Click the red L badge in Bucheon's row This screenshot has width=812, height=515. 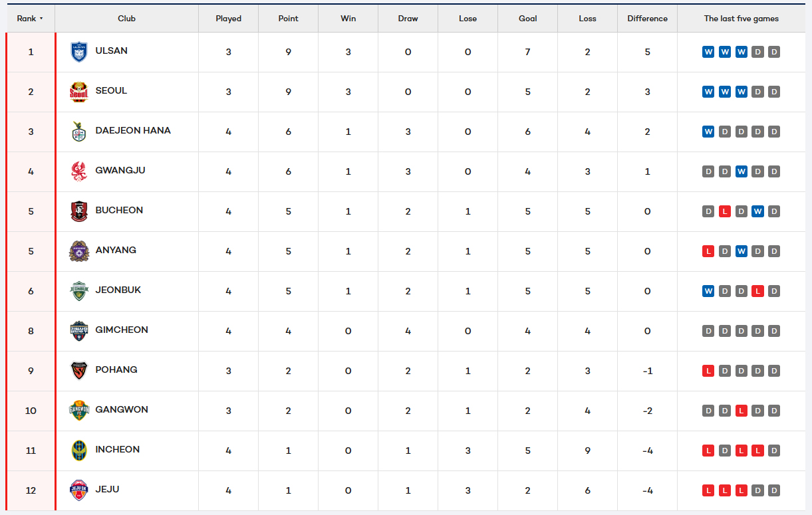[x=725, y=211]
